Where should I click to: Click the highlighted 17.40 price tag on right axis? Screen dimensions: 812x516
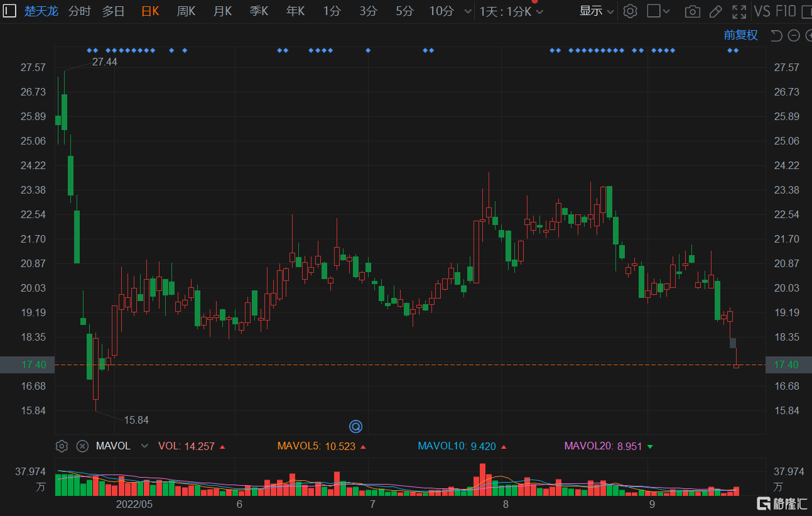(x=789, y=365)
